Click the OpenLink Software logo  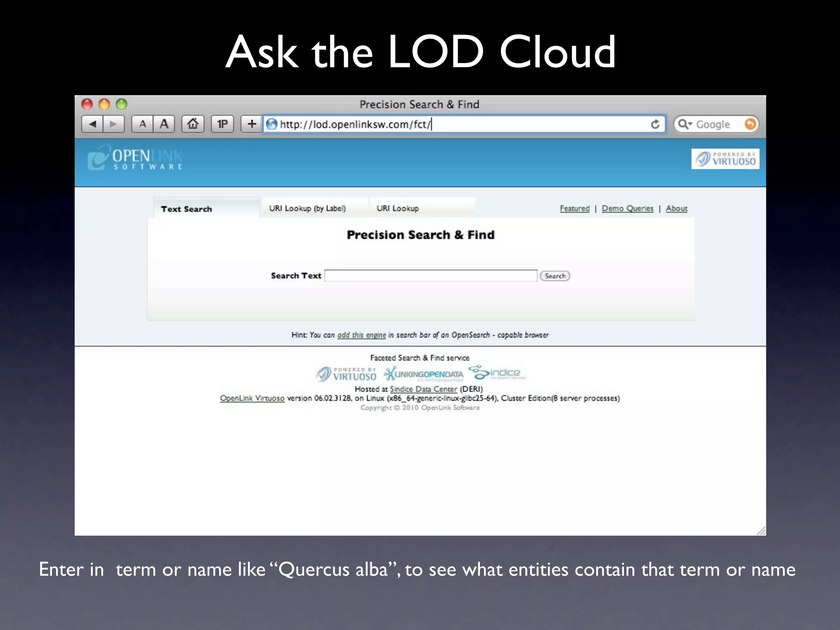[135, 158]
